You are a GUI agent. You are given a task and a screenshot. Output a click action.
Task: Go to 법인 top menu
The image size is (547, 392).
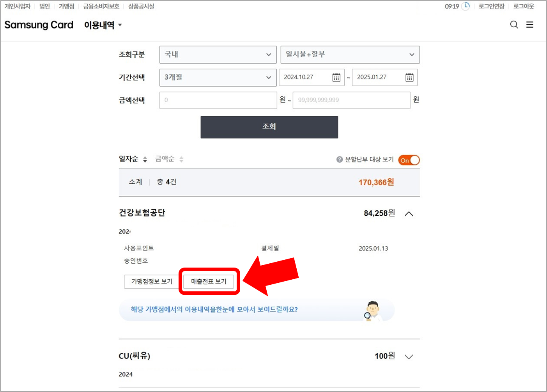point(44,6)
